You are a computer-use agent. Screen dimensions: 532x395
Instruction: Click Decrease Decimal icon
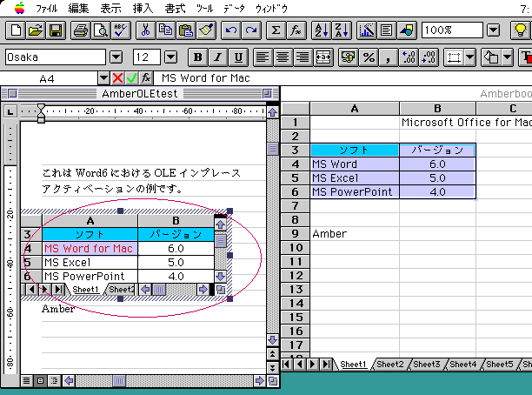(x=429, y=57)
